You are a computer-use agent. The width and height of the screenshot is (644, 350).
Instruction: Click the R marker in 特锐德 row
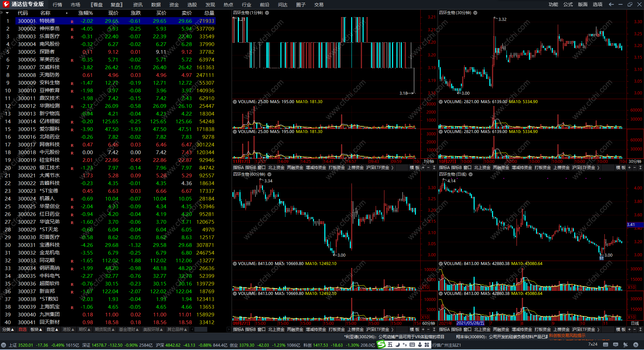[x=72, y=22]
